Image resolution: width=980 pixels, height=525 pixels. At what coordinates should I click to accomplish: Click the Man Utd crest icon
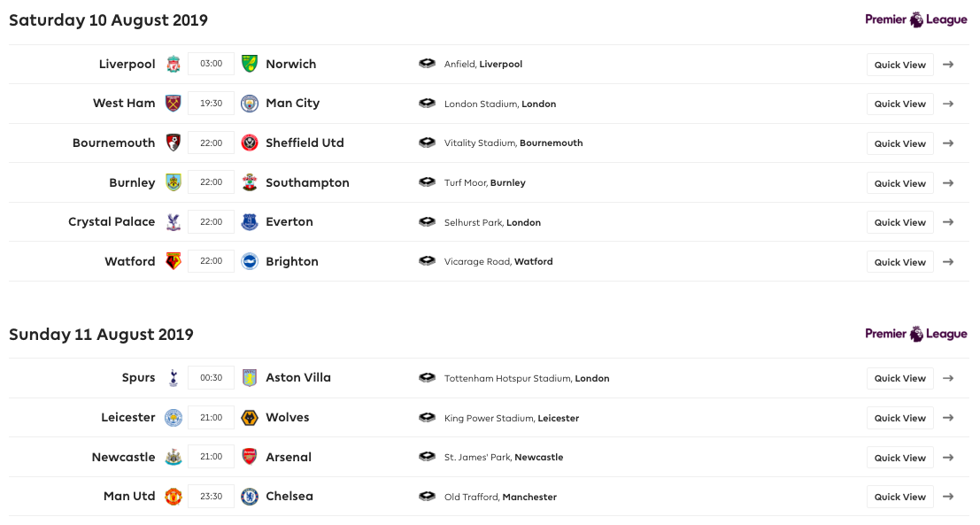tap(174, 497)
